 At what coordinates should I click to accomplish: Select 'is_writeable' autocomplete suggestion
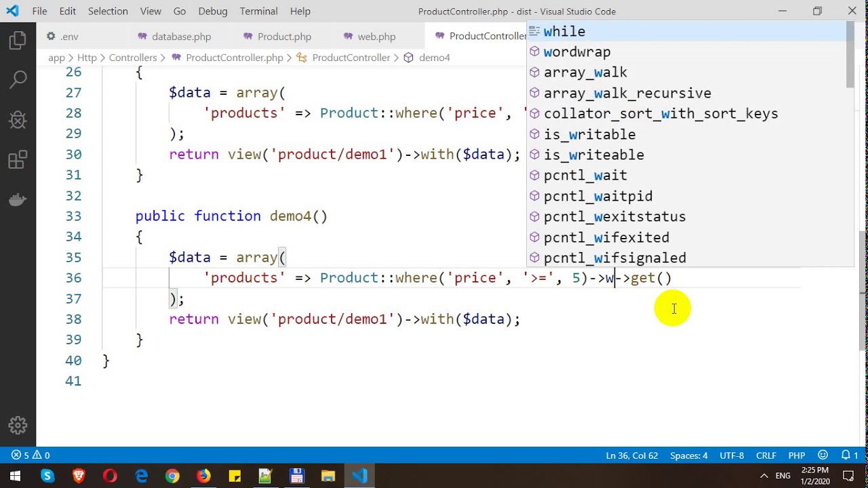pos(686,155)
